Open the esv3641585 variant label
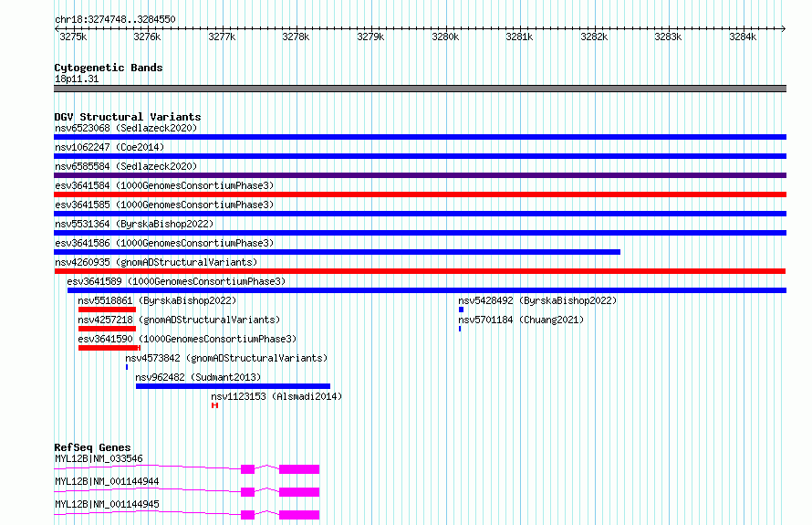 164,205
